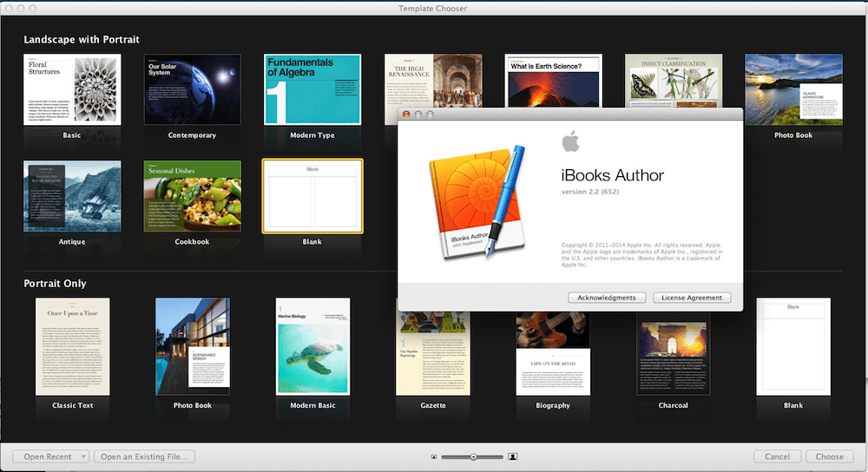The width and height of the screenshot is (868, 472).
Task: Select the Charcoal arch template
Action: (x=674, y=354)
